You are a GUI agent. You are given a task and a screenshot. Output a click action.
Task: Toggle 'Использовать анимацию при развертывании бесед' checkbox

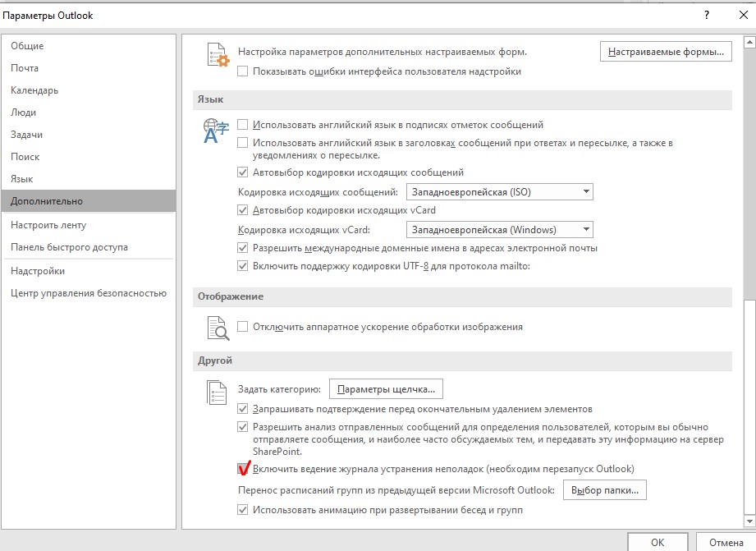coord(243,510)
